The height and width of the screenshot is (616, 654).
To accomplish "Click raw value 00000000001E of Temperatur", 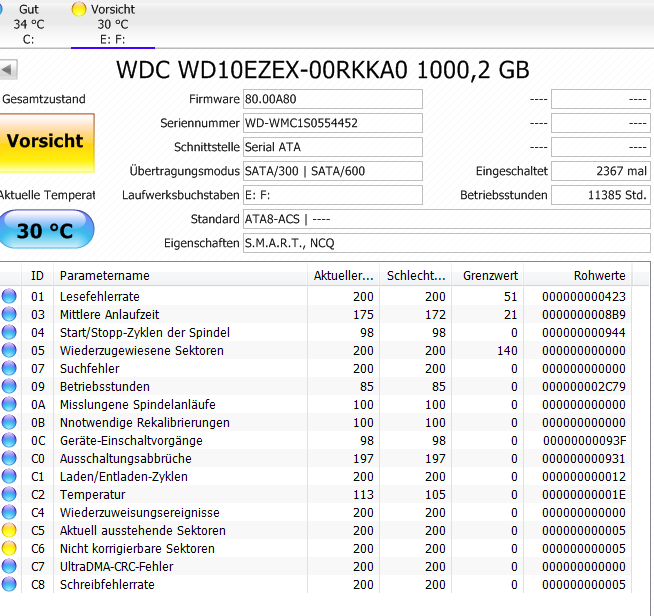I will 584,495.
